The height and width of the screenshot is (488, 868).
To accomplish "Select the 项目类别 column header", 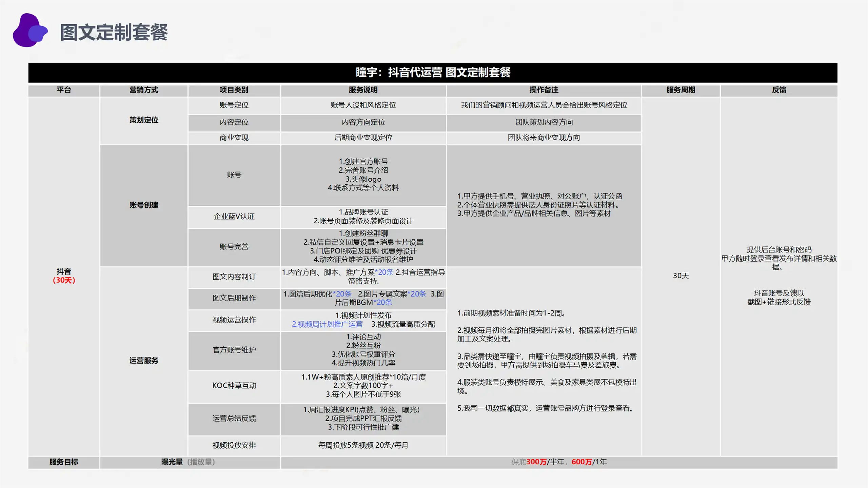I will [x=234, y=90].
